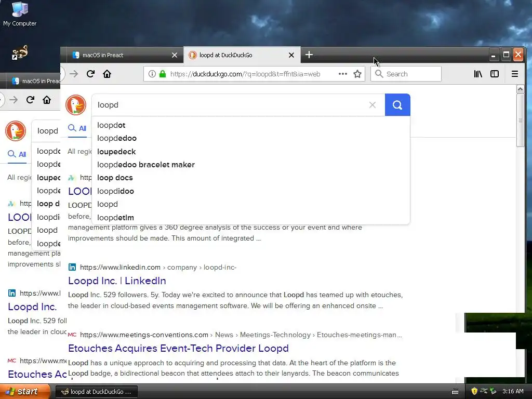This screenshot has width=532, height=399.
Task: Click forward arrow in background browser window
Action: [x=14, y=100]
